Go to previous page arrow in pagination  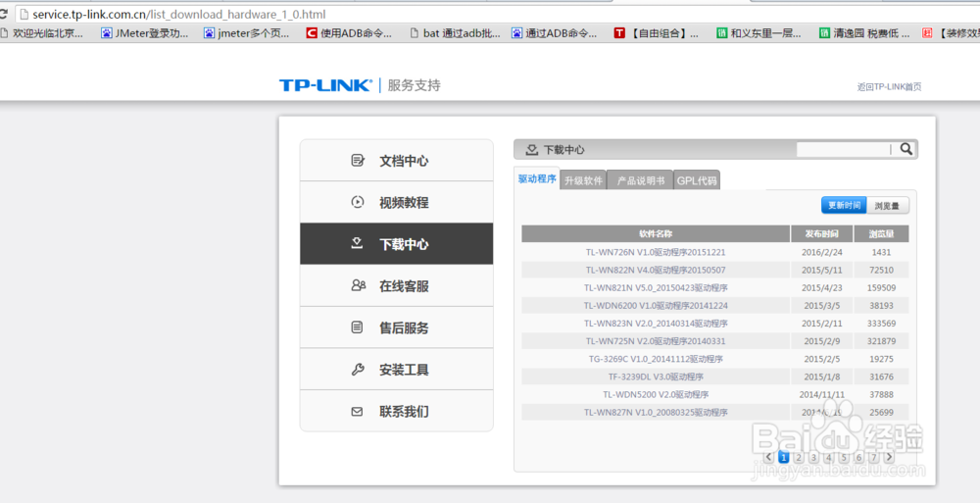click(768, 457)
